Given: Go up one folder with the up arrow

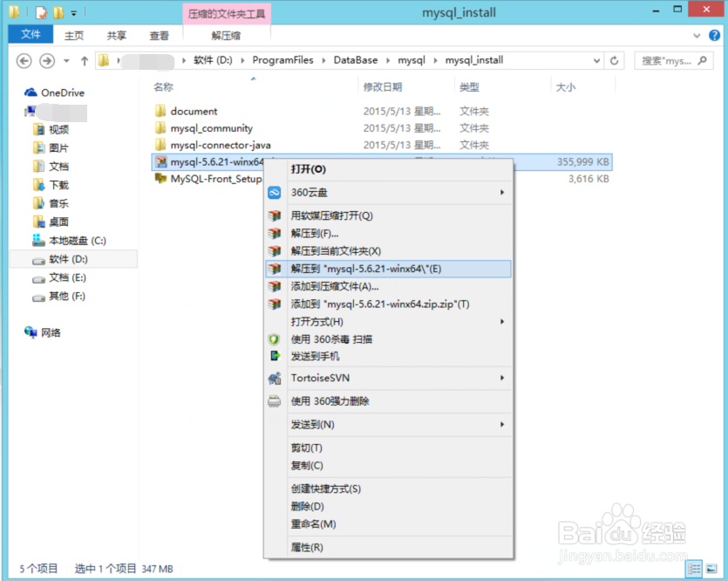Looking at the screenshot, I should 82,59.
